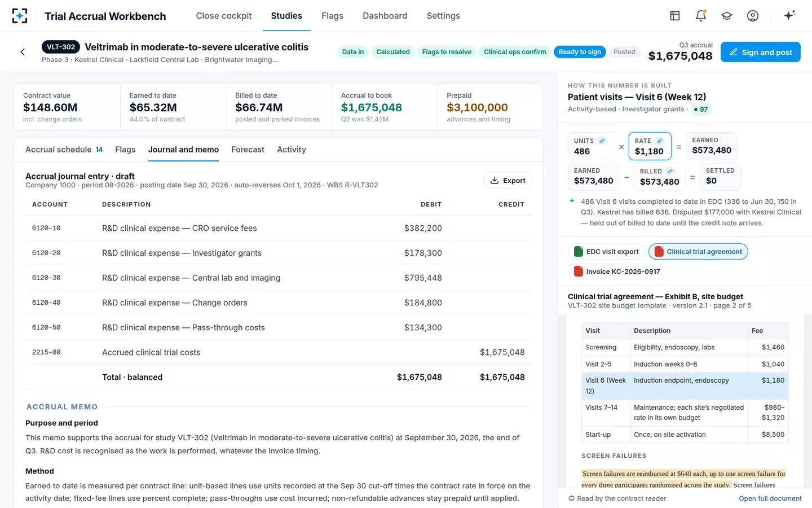Open the Dashboard nav tab
The height and width of the screenshot is (508, 812).
(x=385, y=16)
